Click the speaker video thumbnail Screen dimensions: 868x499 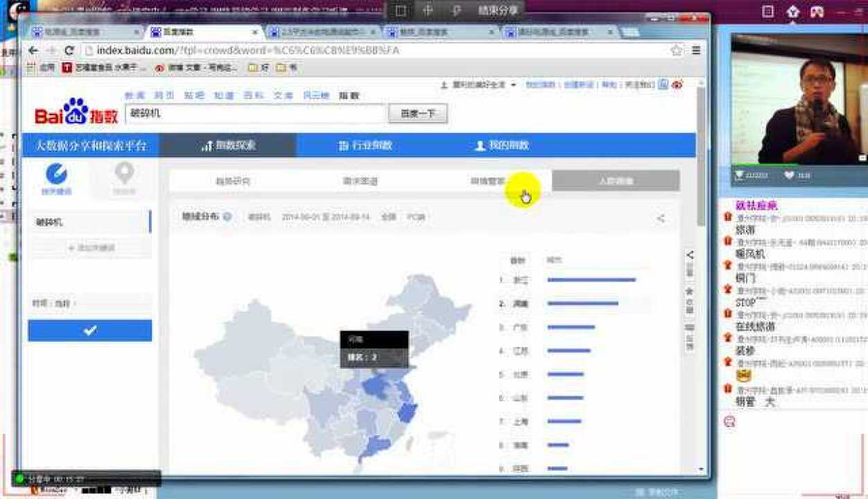coord(799,98)
